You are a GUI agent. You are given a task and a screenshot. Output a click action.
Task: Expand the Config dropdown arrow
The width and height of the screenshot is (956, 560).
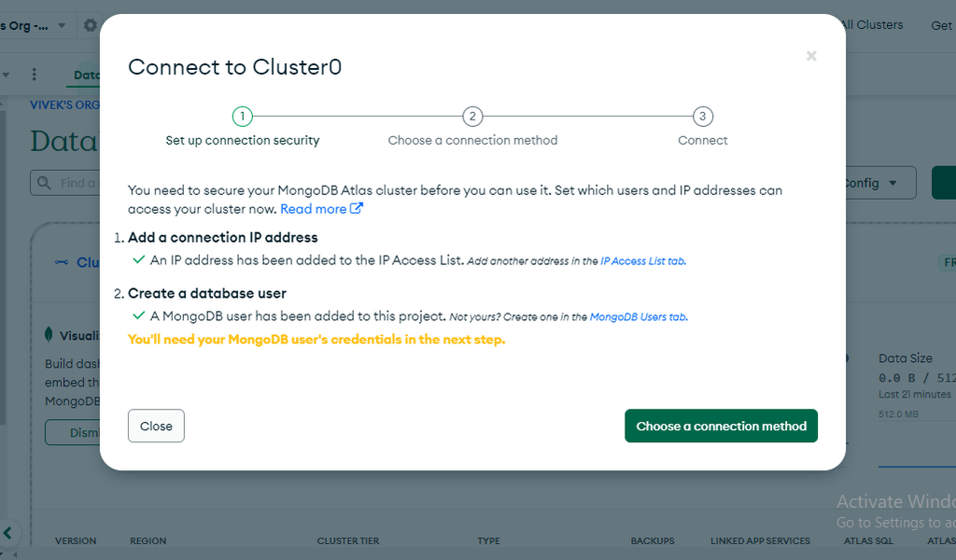point(893,184)
